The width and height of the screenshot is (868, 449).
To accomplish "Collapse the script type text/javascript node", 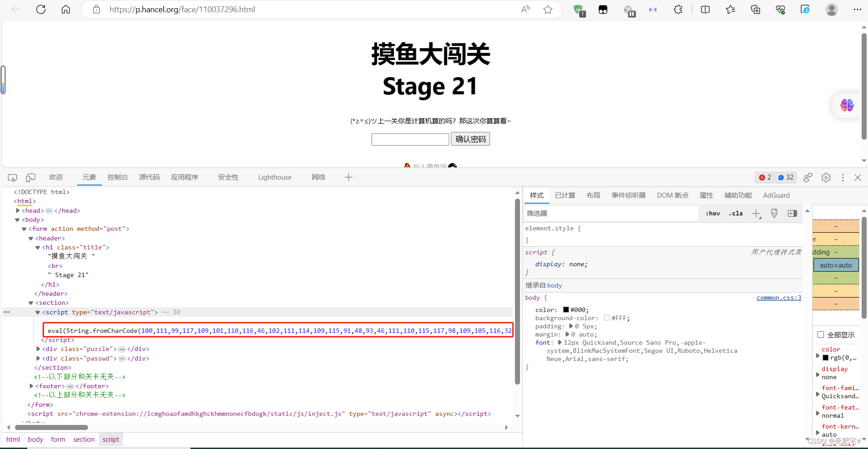I will click(38, 312).
